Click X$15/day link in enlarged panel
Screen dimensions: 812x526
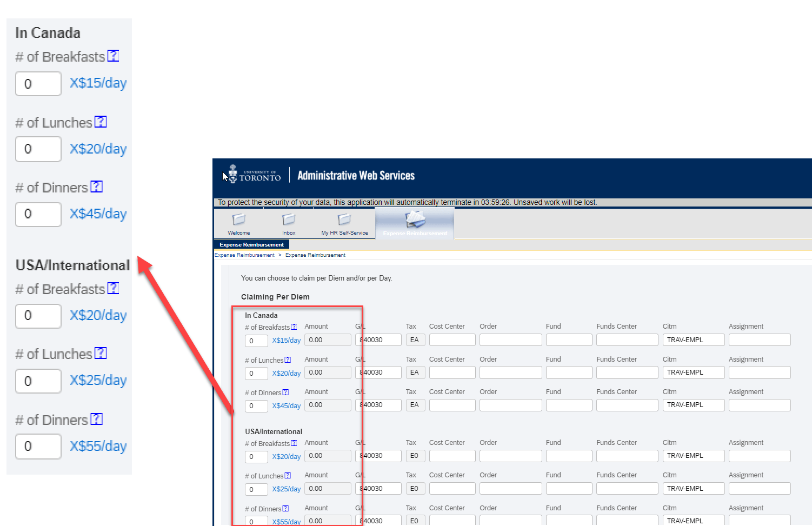pos(98,83)
